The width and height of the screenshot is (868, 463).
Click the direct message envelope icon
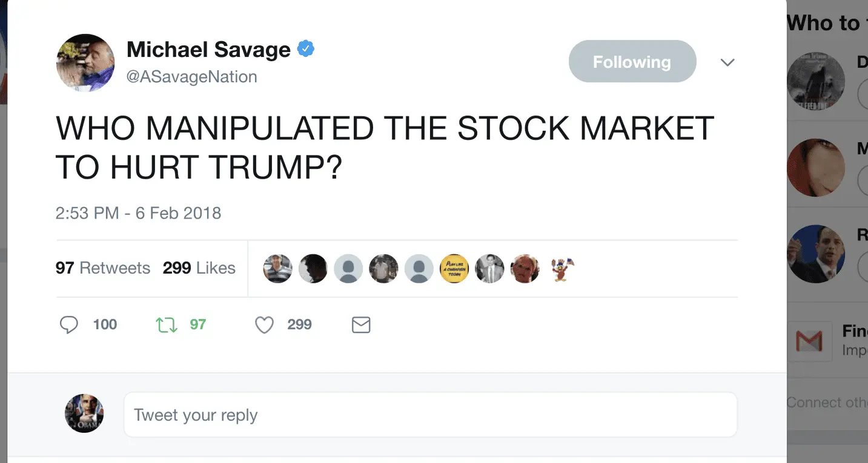pyautogui.click(x=361, y=325)
